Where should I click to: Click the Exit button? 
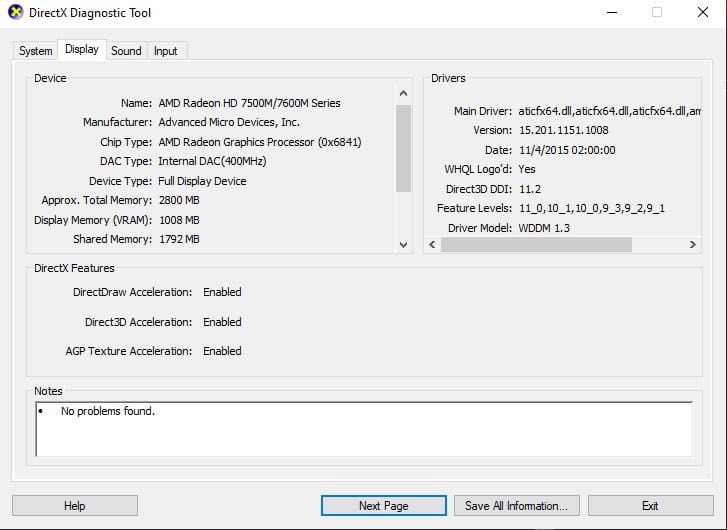coord(650,505)
